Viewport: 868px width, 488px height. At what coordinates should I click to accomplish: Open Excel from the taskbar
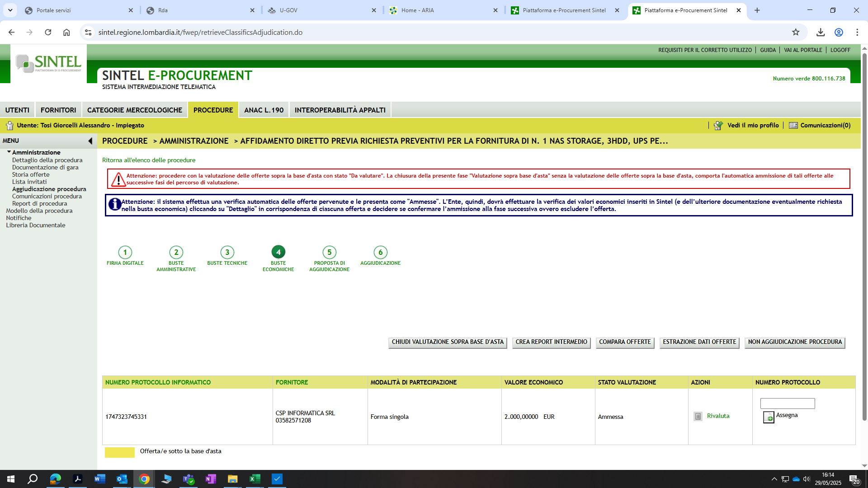click(255, 479)
